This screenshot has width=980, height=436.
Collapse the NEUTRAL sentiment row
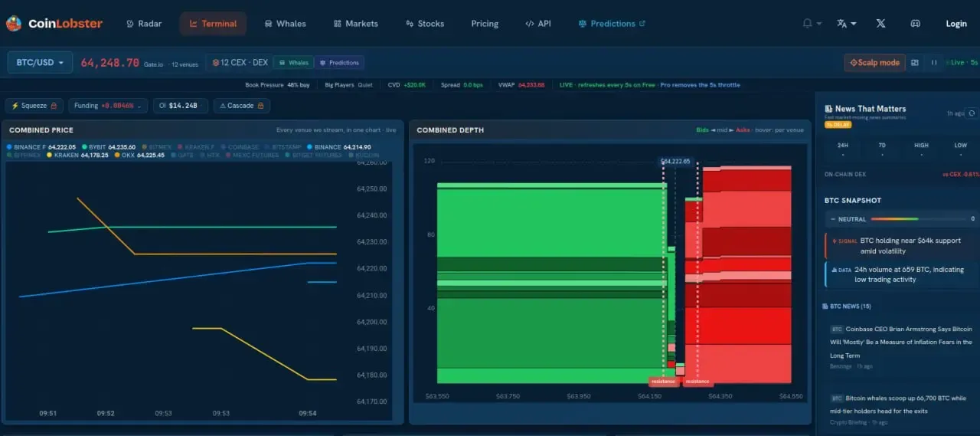tap(902, 218)
